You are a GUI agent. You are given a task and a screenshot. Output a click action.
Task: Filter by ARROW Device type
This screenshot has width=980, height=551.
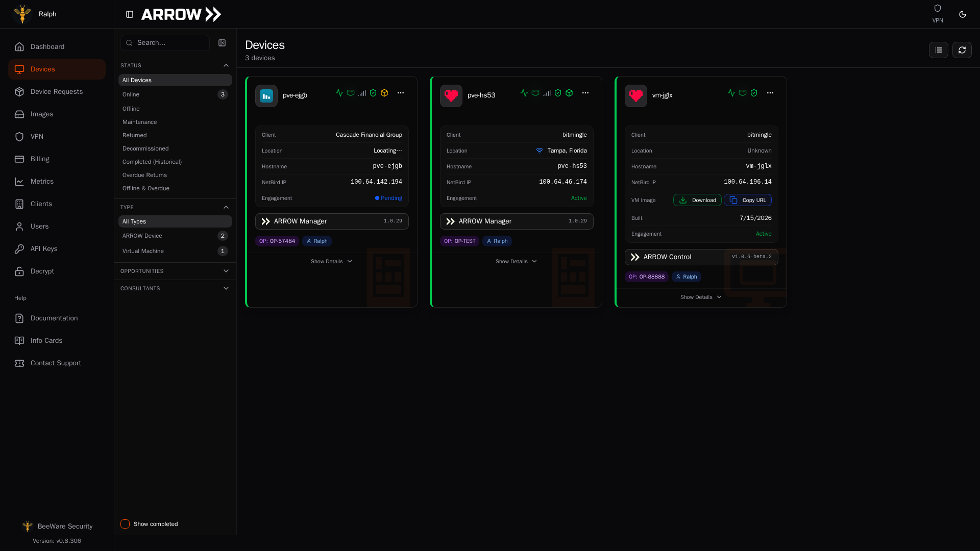pos(175,236)
